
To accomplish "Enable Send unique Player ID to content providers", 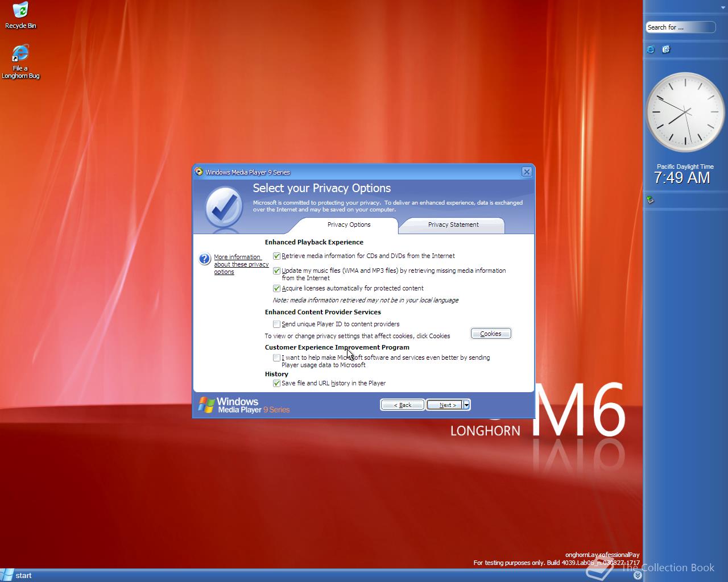I will 276,325.
